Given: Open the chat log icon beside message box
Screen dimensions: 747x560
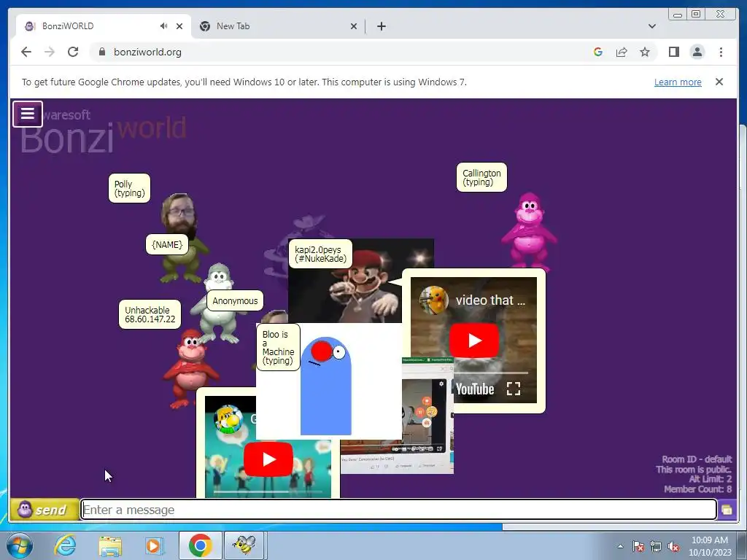Looking at the screenshot, I should point(727,510).
